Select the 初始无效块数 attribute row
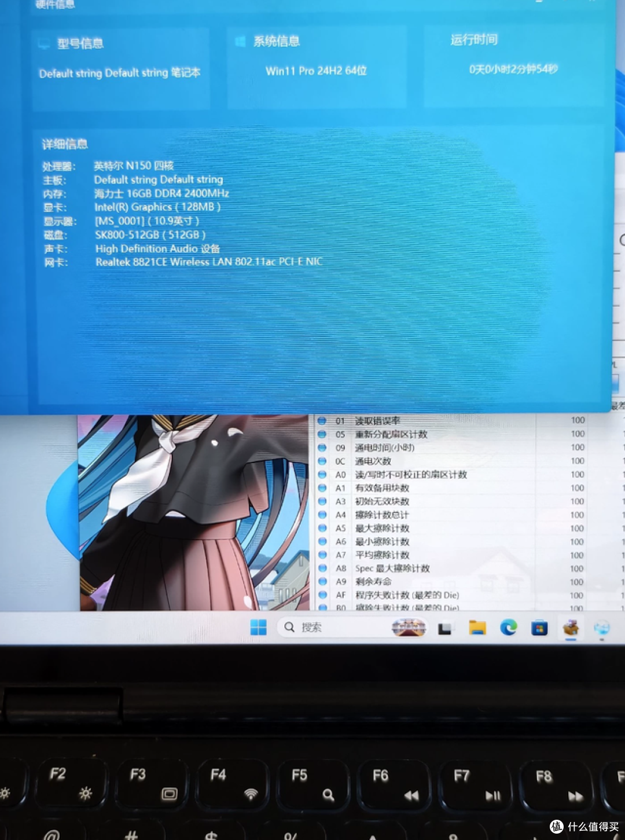Viewport: 625px width, 840px height. coord(469,501)
